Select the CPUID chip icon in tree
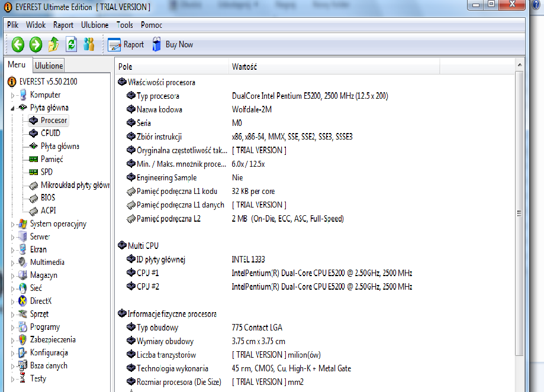The image size is (544, 392). 33,133
